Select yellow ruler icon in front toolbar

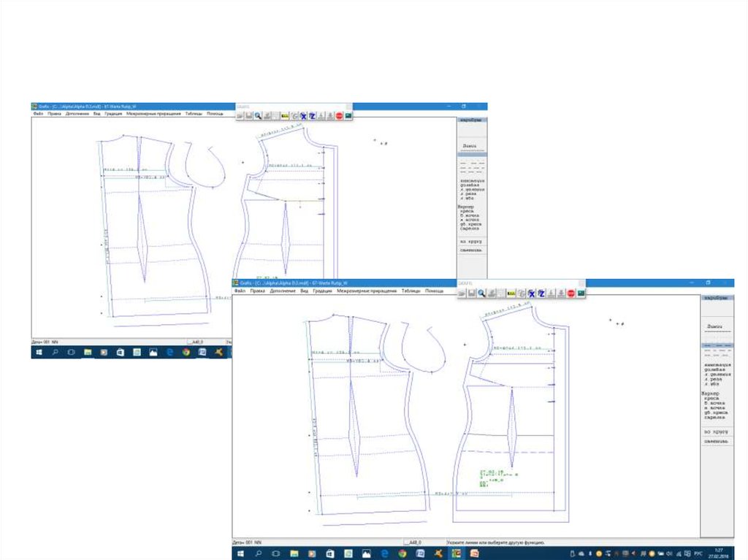point(511,294)
